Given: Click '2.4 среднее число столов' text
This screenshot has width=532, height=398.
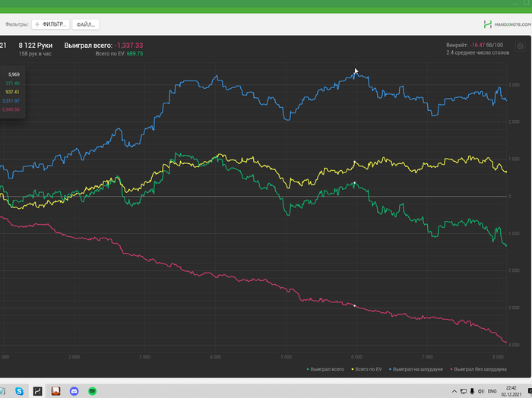Looking at the screenshot, I should point(477,52).
